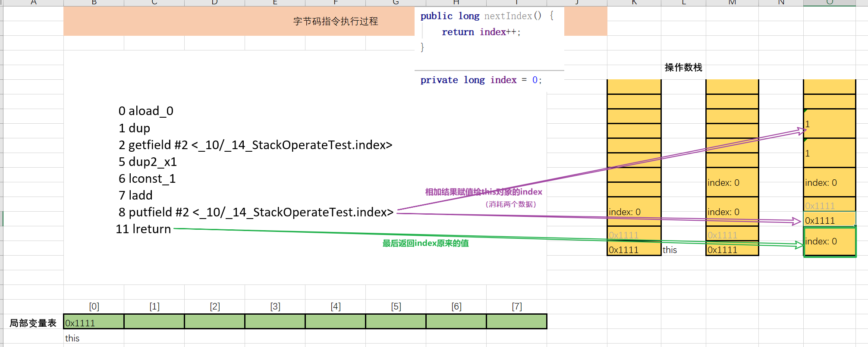
Task: Select the [3] index label
Action: point(275,306)
